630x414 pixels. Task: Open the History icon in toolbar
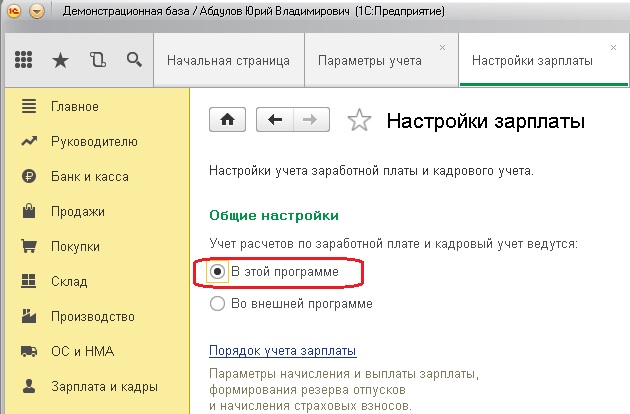click(97, 61)
